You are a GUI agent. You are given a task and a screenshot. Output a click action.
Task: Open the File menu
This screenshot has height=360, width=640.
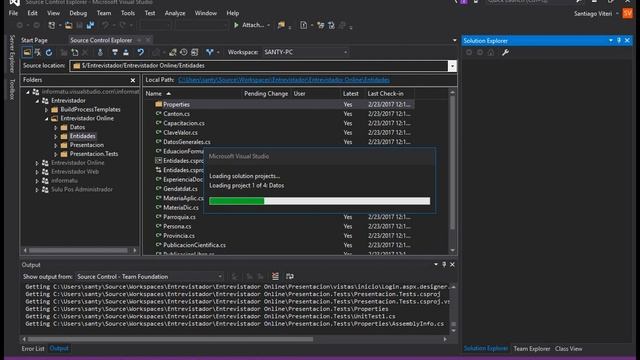(x=13, y=13)
